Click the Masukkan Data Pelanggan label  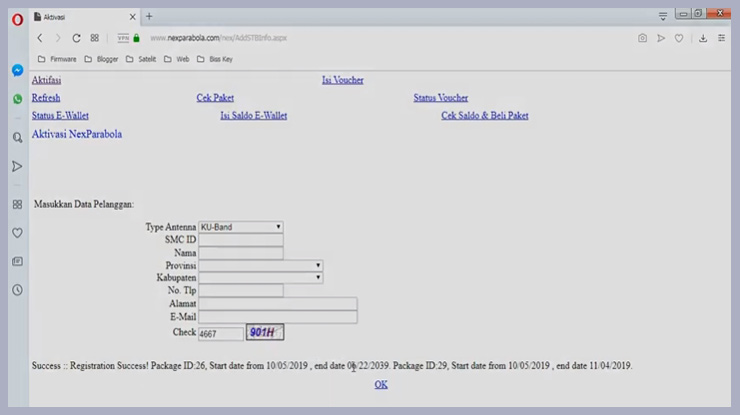(84, 204)
